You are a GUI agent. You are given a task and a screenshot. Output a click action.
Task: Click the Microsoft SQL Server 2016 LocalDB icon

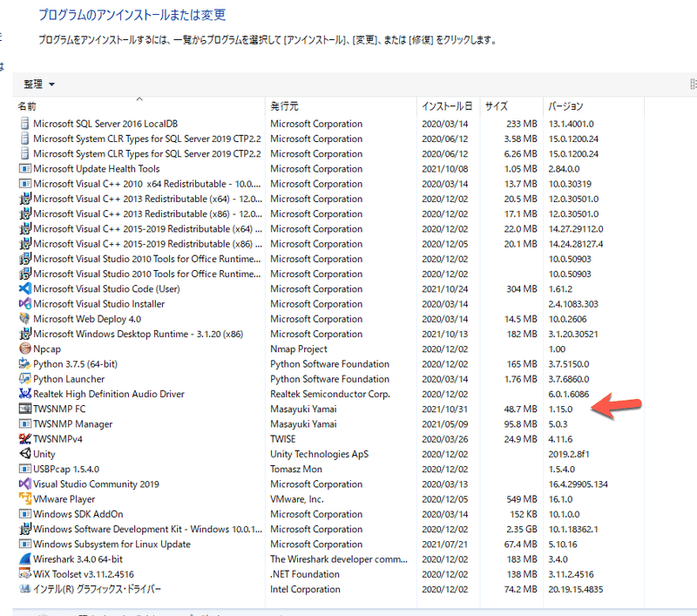25,124
